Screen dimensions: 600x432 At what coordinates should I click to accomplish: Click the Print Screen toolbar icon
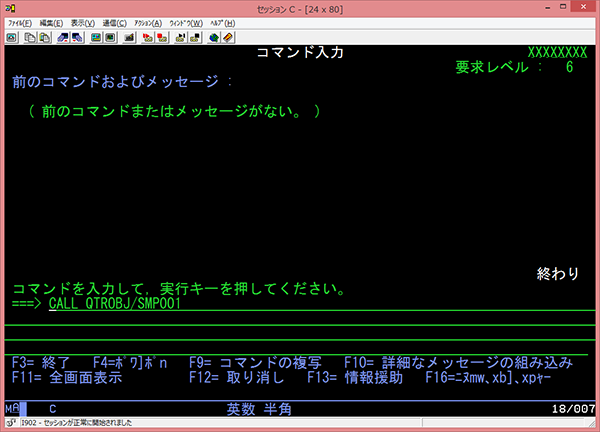point(12,37)
